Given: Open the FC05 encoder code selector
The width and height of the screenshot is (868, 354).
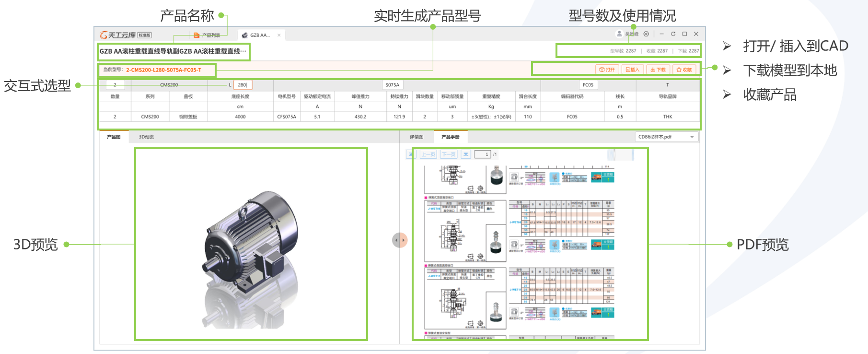Looking at the screenshot, I should tap(588, 85).
